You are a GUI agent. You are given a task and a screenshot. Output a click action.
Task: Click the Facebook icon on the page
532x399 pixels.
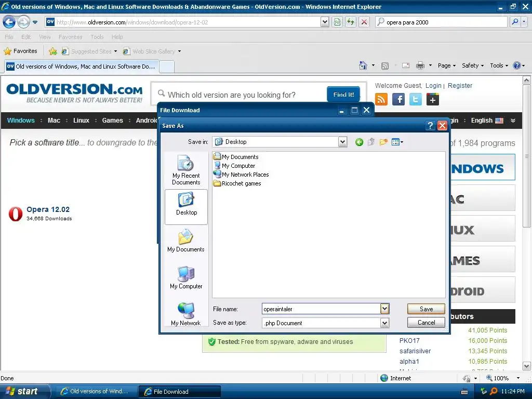398,99
